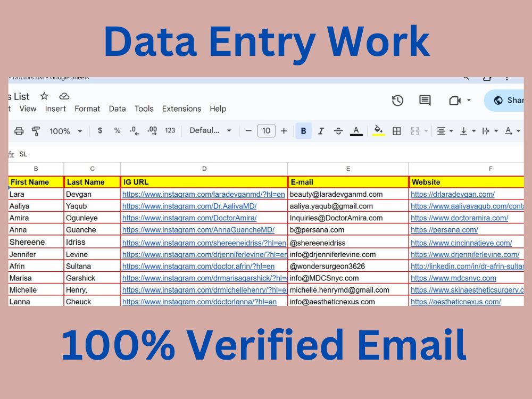Select the cell info@drjenniferlevine.com
This screenshot has height=399, width=532.
click(x=348, y=254)
